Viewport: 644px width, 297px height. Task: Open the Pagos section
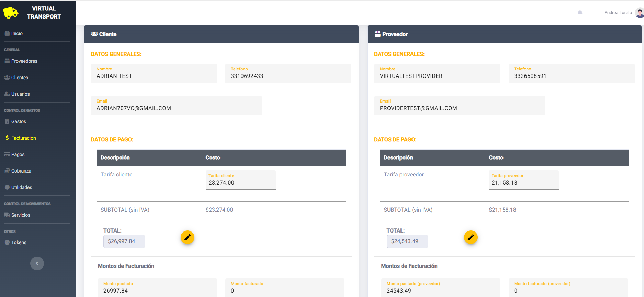(x=18, y=154)
